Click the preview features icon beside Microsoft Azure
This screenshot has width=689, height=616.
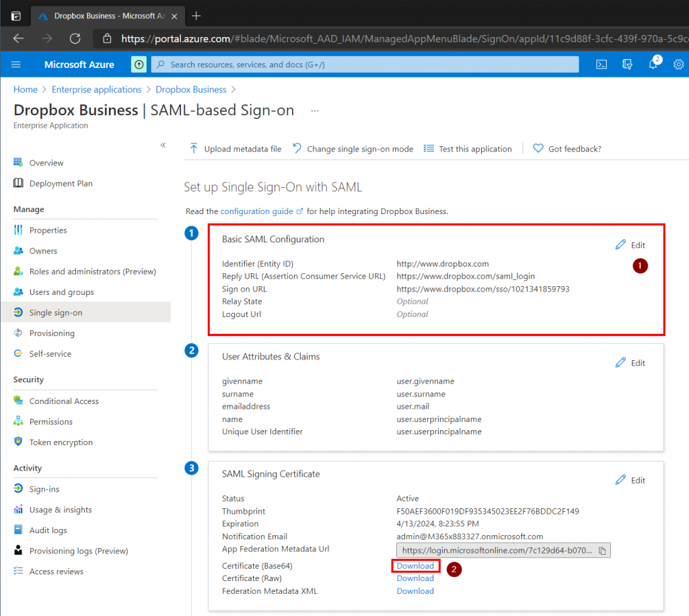(139, 65)
